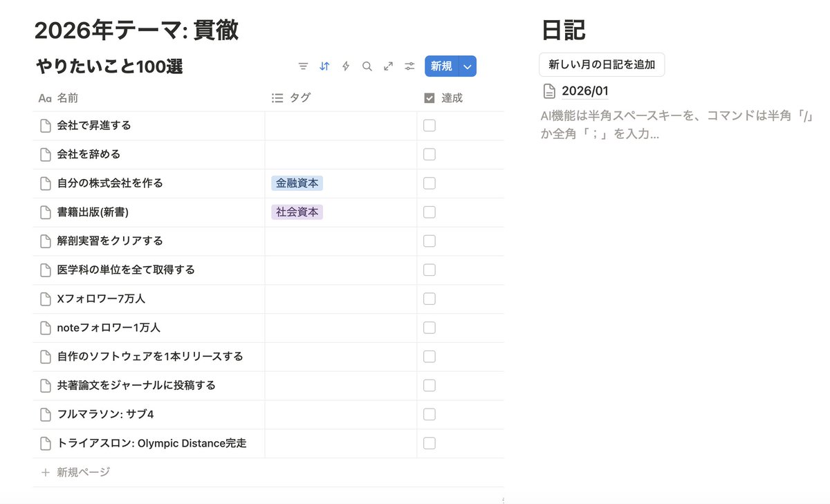Open row 共著論文をジャーナルに投稿する
830x504 pixels.
(x=136, y=385)
